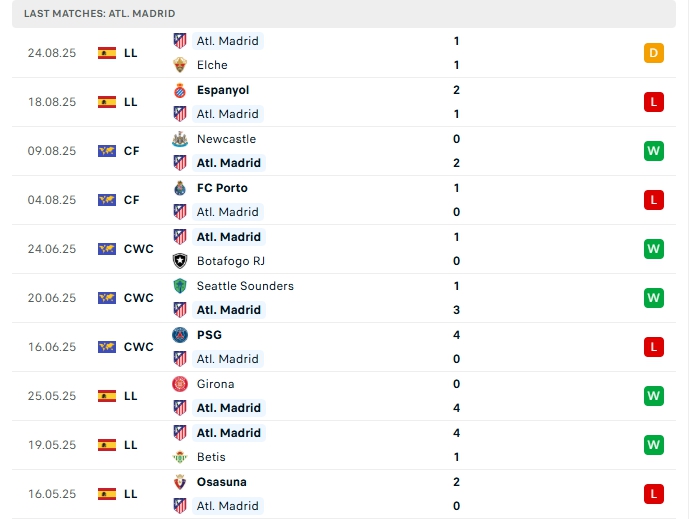Click the Girona team crest

click(x=180, y=384)
